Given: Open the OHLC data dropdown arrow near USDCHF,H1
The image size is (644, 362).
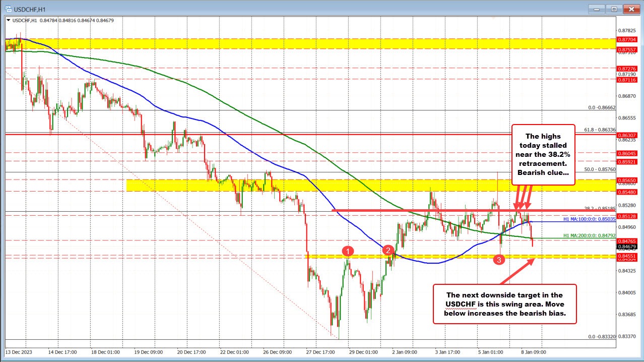Looking at the screenshot, I should coord(8,21).
